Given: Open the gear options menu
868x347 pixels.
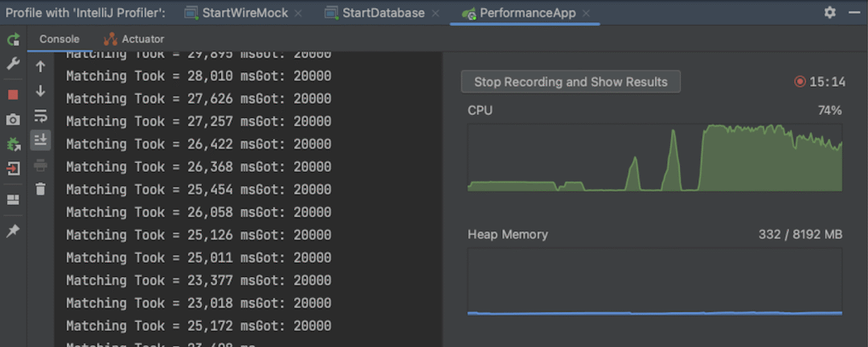Looking at the screenshot, I should (829, 13).
